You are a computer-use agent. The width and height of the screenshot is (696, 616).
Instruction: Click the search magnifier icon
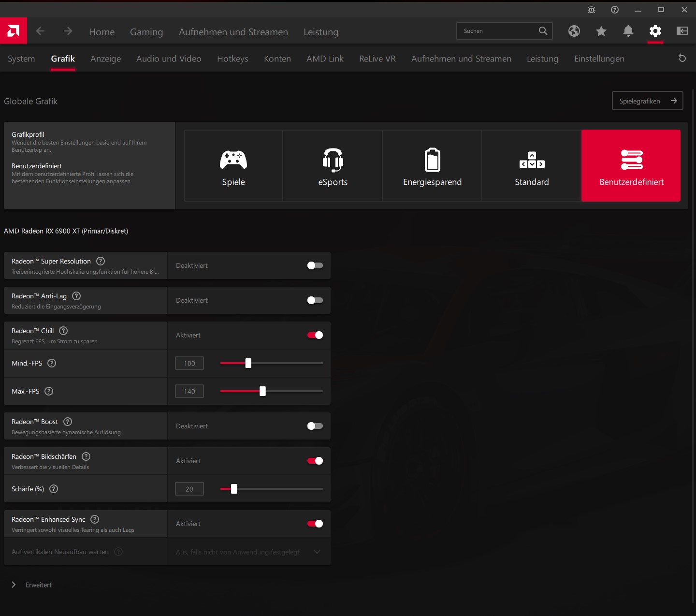click(543, 31)
